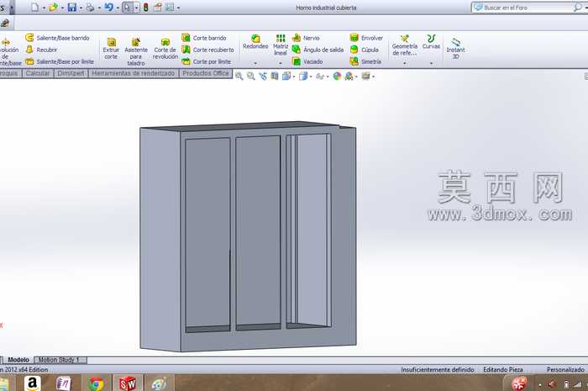This screenshot has height=391, width=588.
Task: Click the Print icon
Action: click(90, 7)
